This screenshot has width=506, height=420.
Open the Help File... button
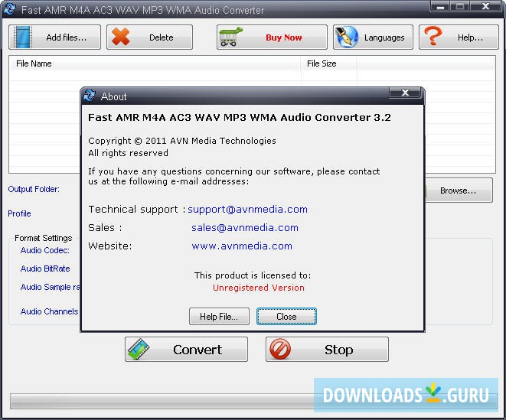[x=219, y=316]
